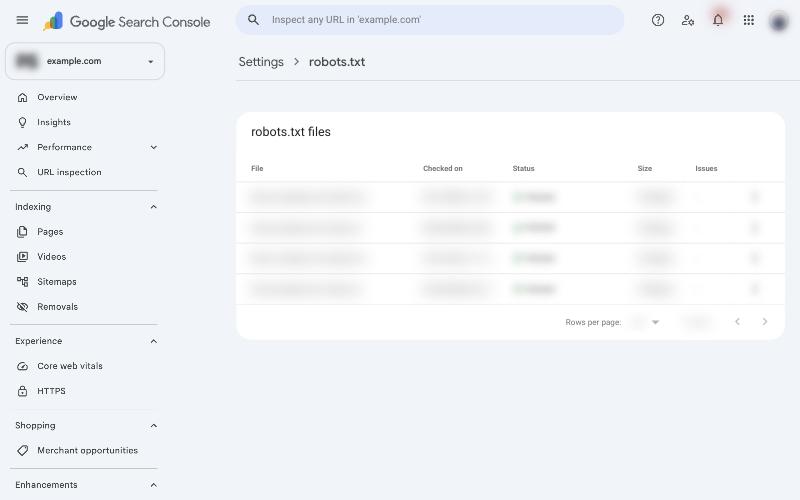Click the 'Rows per page:' label
Screen dimensions: 800x500
coord(593,322)
